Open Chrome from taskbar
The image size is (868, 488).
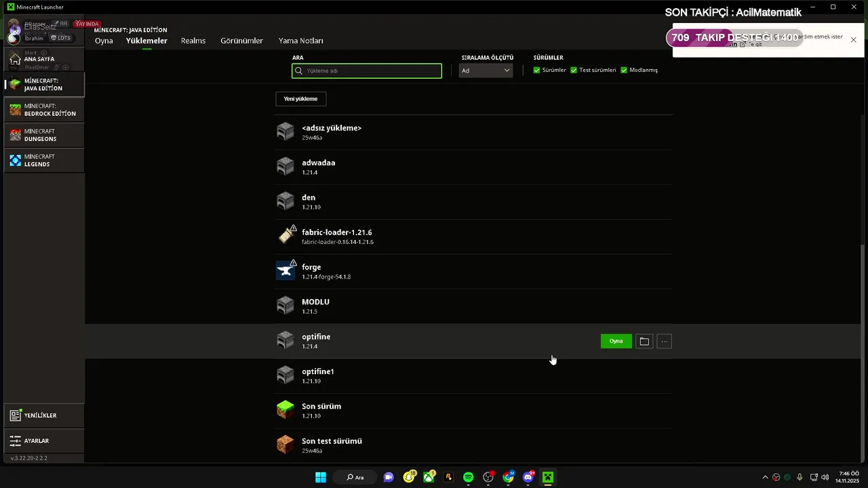click(509, 477)
